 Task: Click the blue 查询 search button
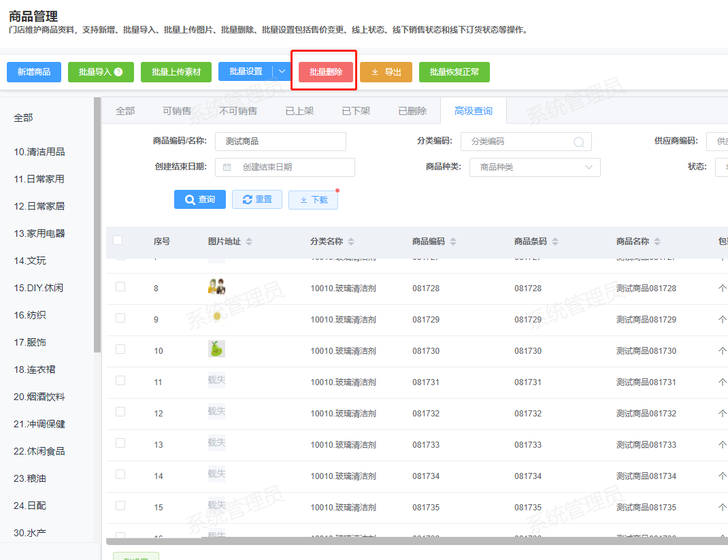200,199
